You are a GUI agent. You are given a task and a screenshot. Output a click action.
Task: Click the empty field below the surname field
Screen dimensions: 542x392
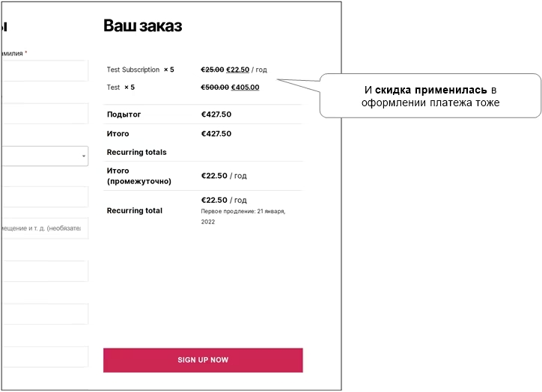[45, 114]
